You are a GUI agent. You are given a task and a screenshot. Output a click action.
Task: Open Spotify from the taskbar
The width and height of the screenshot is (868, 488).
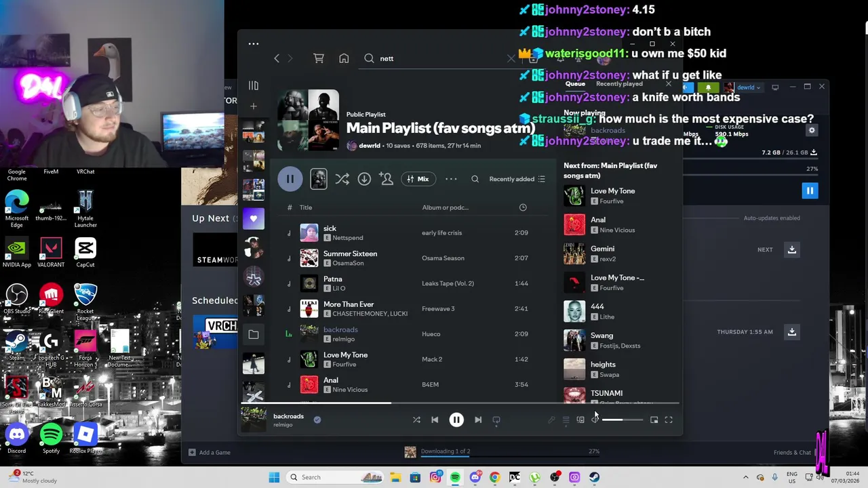455,477
